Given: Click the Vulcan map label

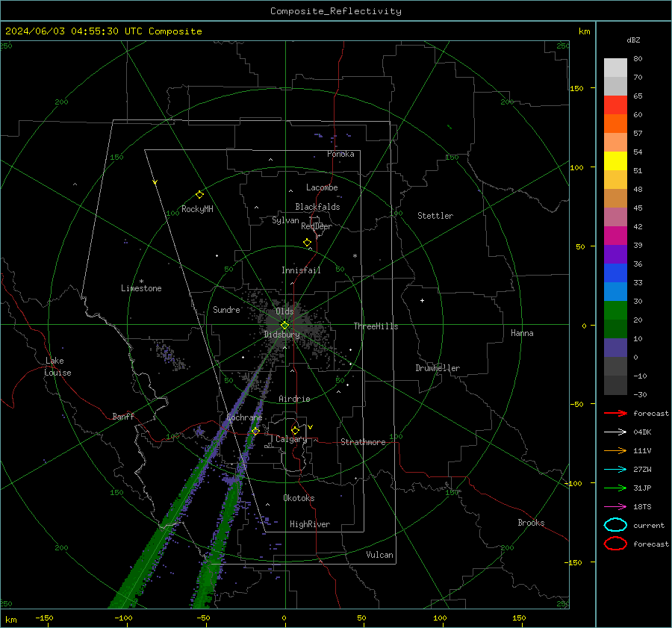Looking at the screenshot, I should point(379,555).
